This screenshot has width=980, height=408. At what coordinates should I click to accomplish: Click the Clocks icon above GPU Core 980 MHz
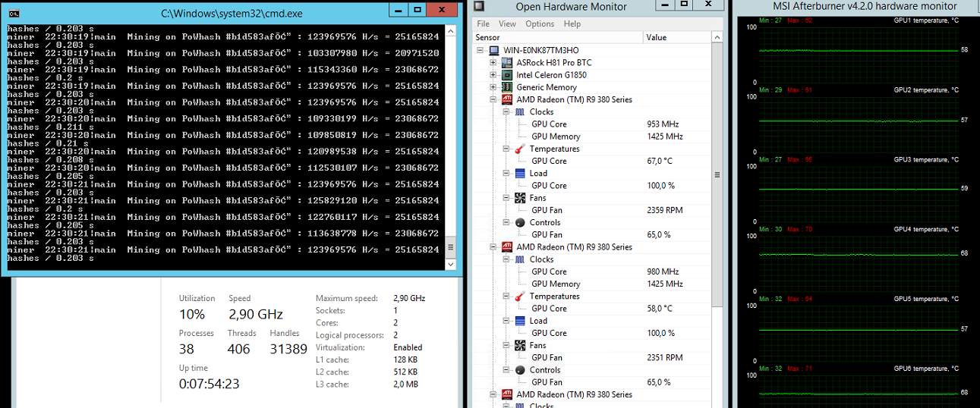[x=520, y=259]
